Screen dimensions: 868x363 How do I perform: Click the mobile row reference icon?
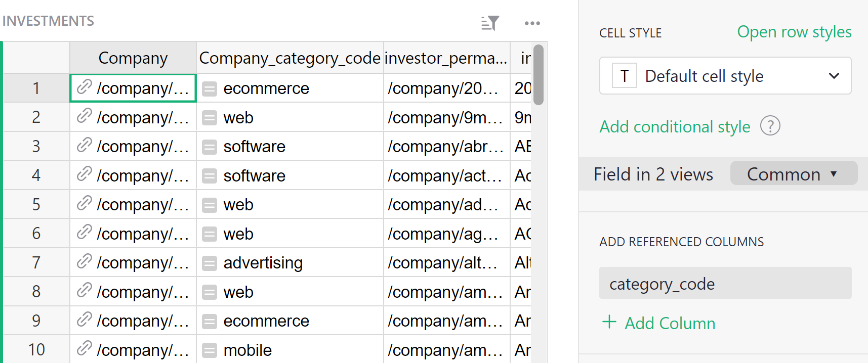[x=210, y=350]
